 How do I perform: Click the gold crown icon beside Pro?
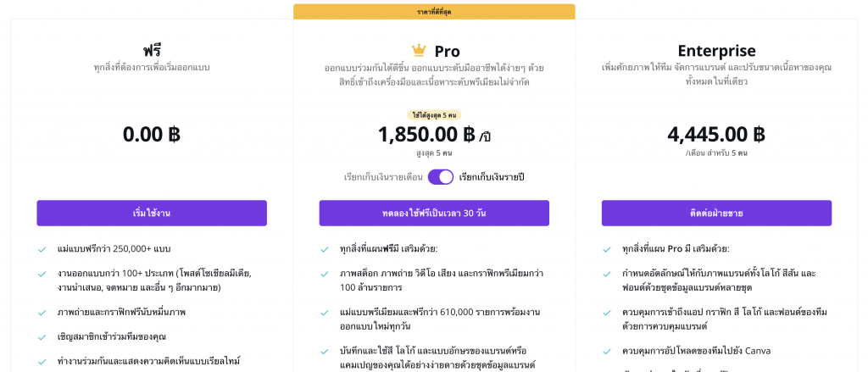coord(419,50)
